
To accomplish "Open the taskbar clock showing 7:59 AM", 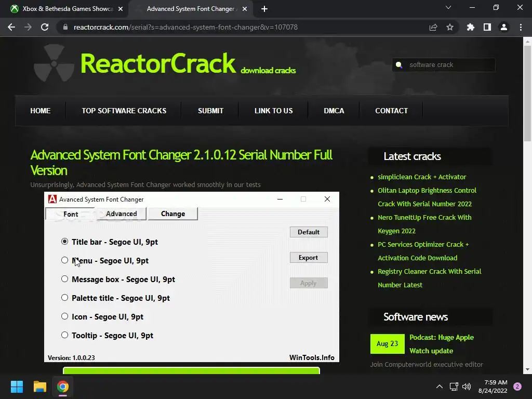I will 493,387.
